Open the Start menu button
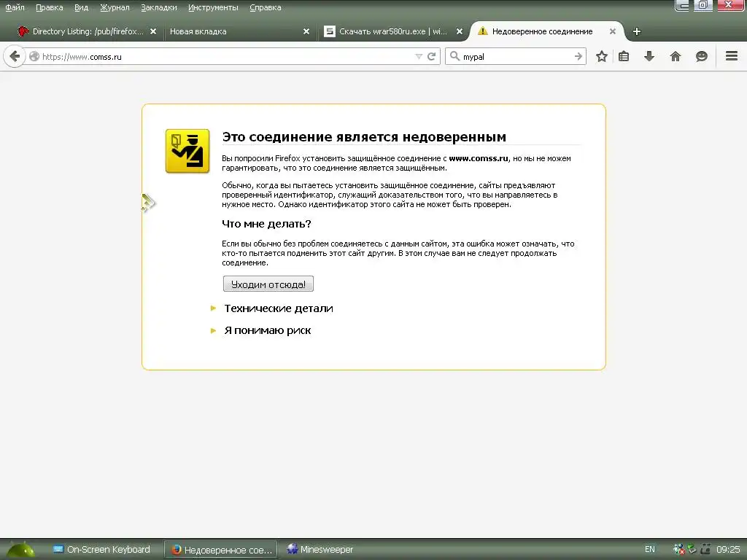 click(20, 550)
